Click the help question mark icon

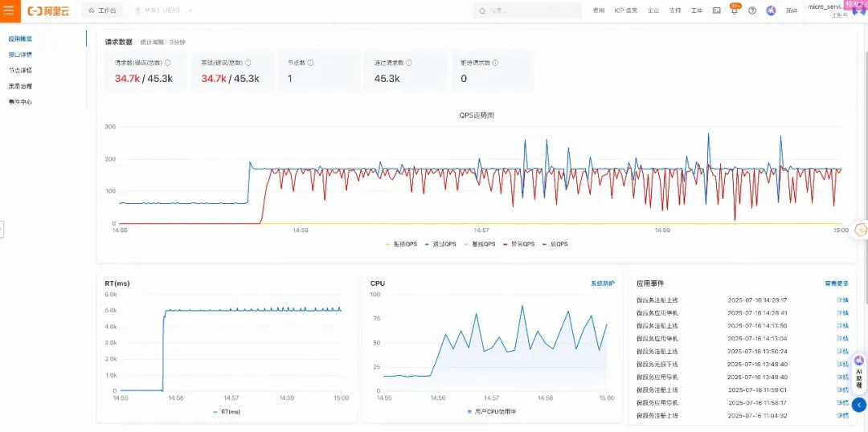752,10
